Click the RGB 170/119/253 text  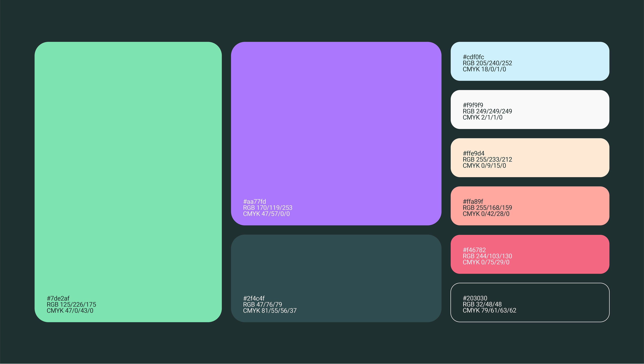(x=267, y=208)
